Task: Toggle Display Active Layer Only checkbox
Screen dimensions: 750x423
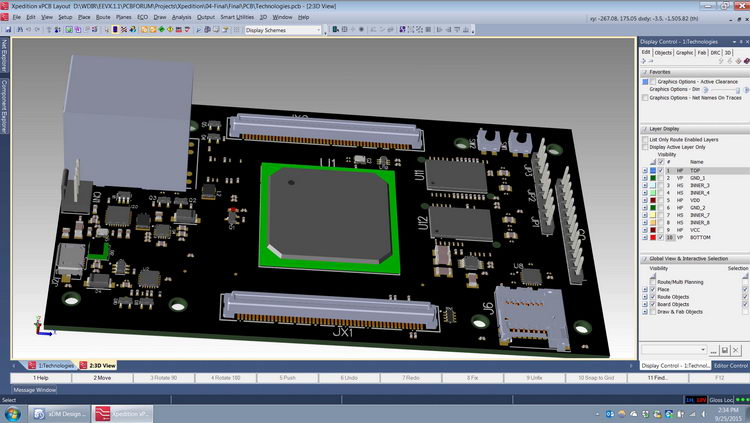Action: click(645, 147)
